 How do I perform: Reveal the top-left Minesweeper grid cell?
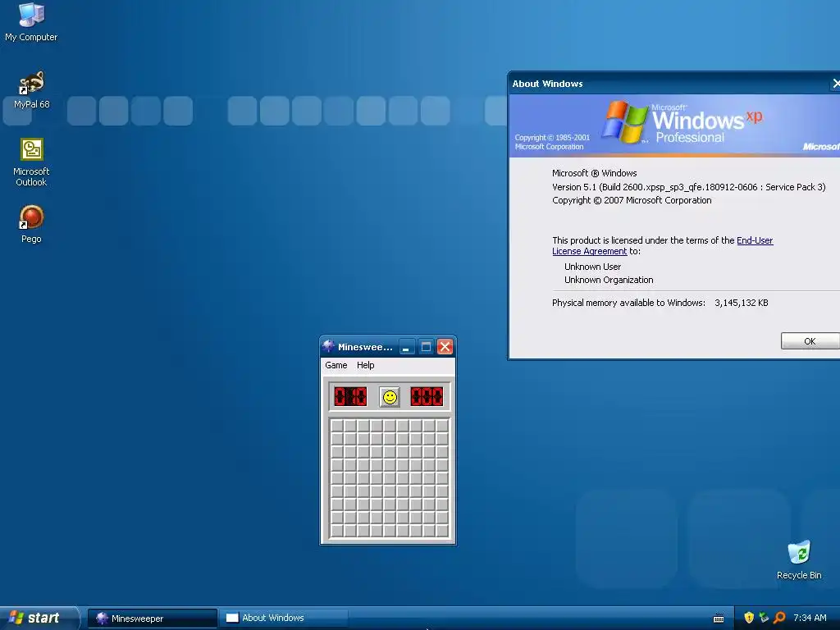[337, 426]
